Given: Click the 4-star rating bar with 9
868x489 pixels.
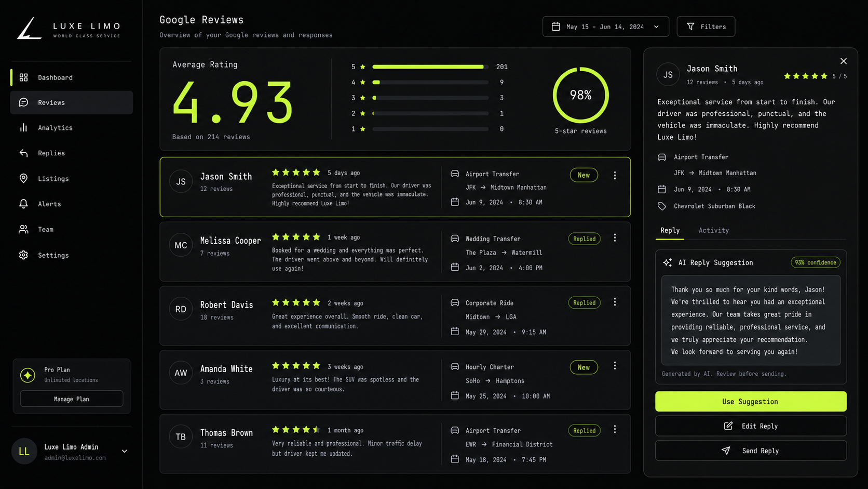Looking at the screenshot, I should coord(430,82).
